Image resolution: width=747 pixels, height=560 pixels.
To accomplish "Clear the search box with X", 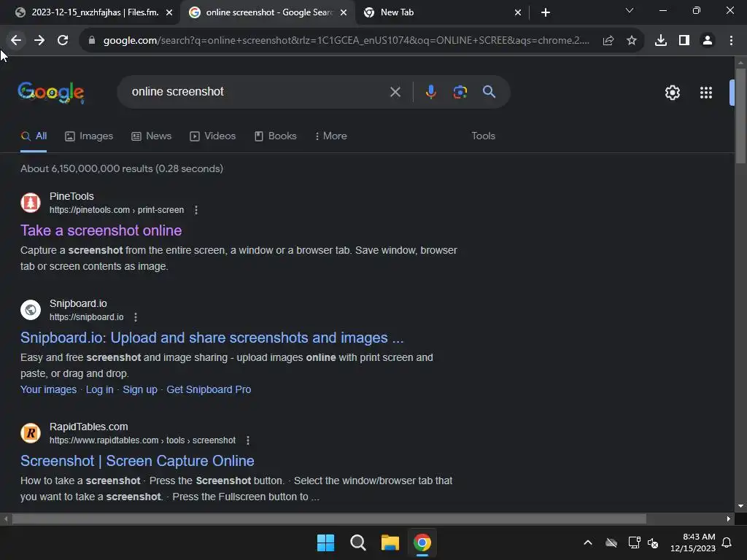I will pyautogui.click(x=395, y=92).
